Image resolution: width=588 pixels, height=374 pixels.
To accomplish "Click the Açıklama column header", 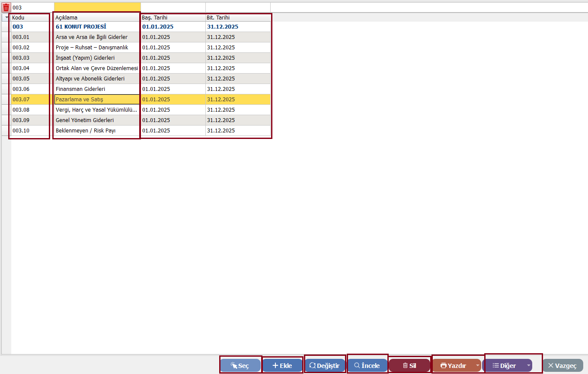I will pyautogui.click(x=96, y=18).
